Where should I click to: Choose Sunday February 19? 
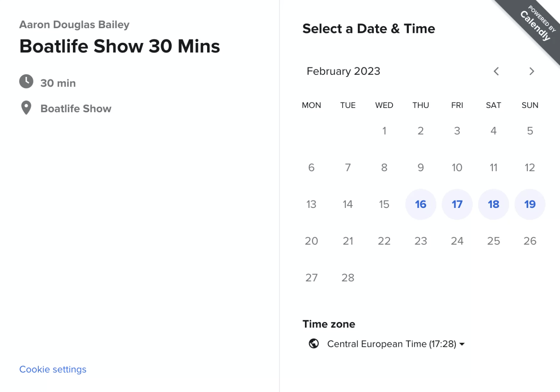[530, 204]
